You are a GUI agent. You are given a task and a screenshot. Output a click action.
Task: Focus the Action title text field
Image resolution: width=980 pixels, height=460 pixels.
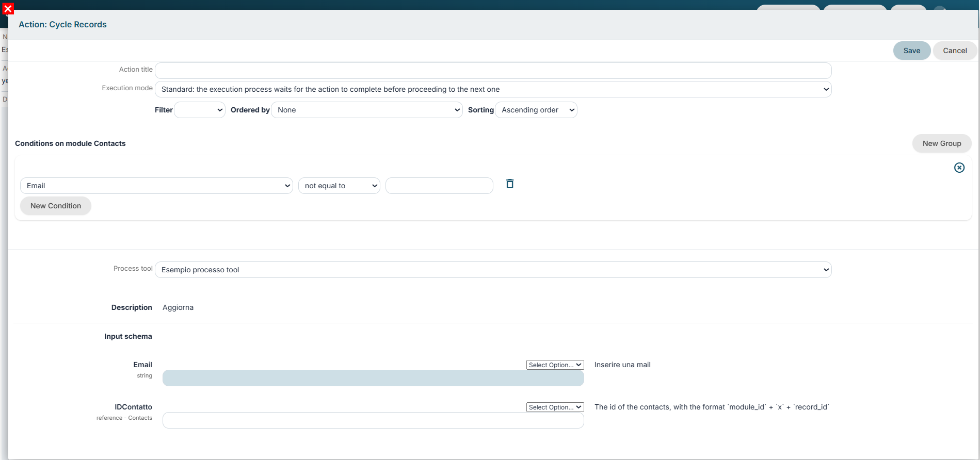pyautogui.click(x=493, y=71)
